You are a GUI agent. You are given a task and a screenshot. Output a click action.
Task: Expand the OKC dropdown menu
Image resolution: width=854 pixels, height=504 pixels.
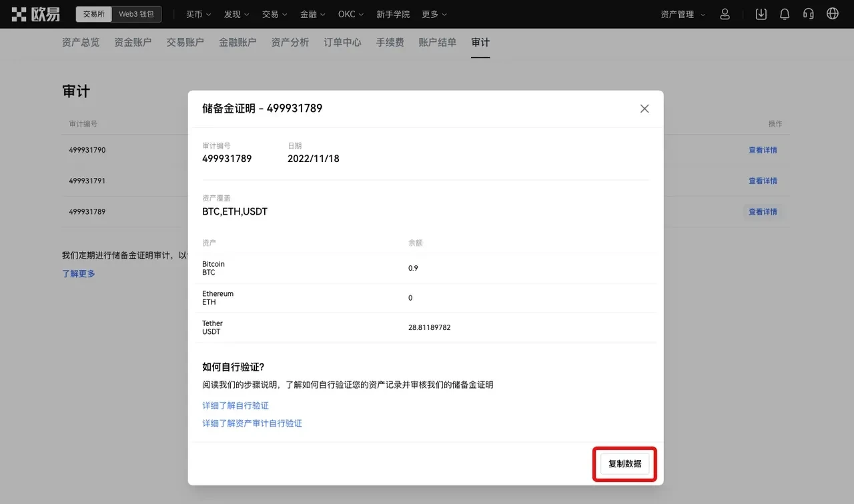[351, 14]
